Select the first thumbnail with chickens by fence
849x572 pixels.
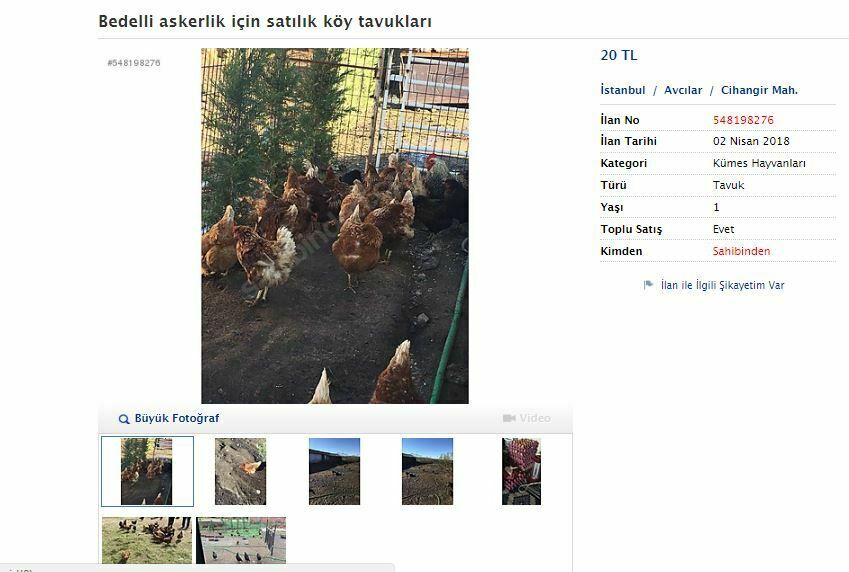pyautogui.click(x=147, y=471)
